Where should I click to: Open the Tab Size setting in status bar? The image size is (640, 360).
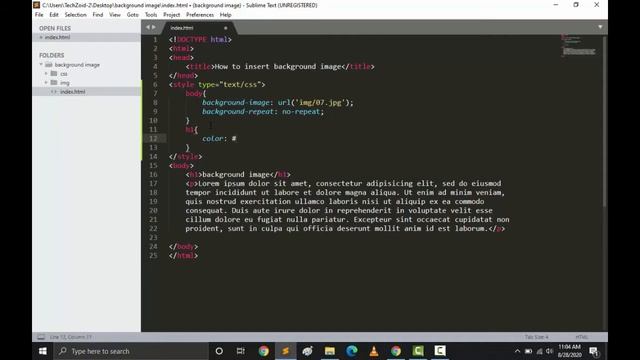click(x=536, y=337)
